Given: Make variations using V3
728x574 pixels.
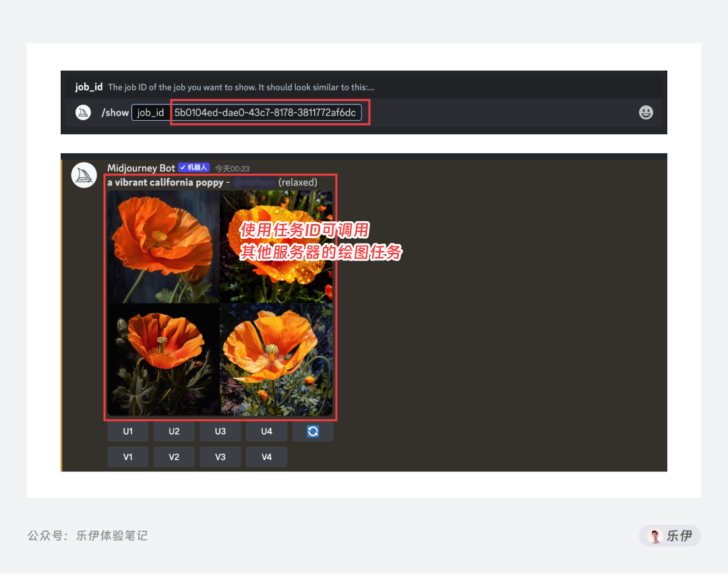Looking at the screenshot, I should tap(220, 457).
